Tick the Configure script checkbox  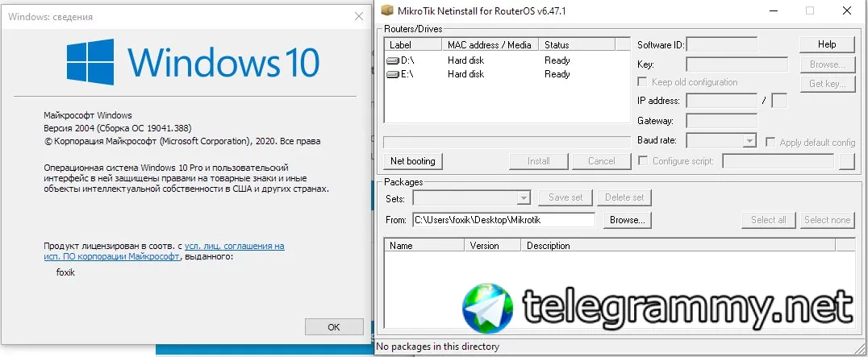tap(643, 161)
